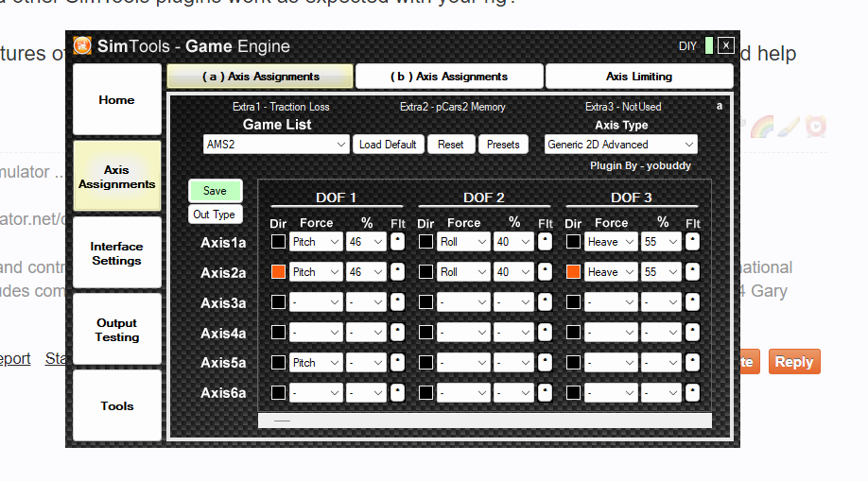This screenshot has height=481, width=868.
Task: Toggle Axis1a DOF 2 direction box
Action: pyautogui.click(x=425, y=242)
